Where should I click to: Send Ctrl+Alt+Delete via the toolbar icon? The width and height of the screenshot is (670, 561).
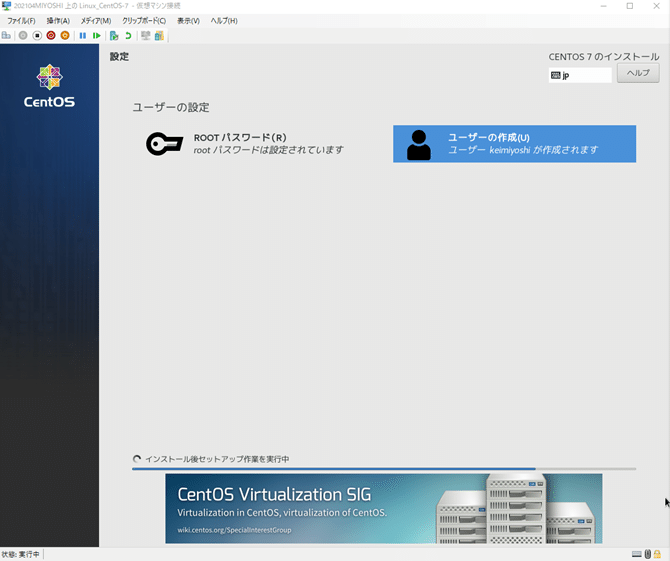pos(6,35)
